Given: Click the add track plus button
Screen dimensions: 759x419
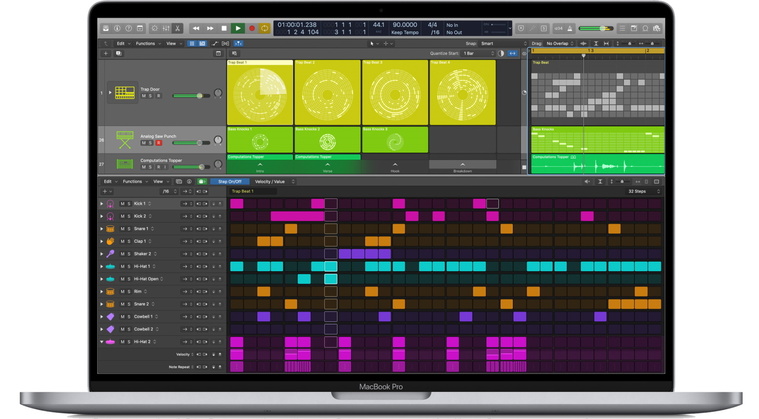Looking at the screenshot, I should click(106, 53).
